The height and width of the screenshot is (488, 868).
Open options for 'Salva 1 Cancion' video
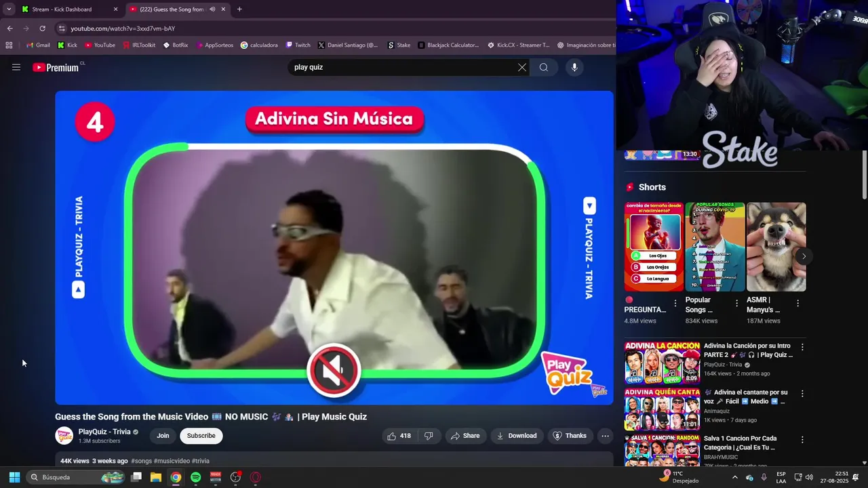click(x=802, y=439)
